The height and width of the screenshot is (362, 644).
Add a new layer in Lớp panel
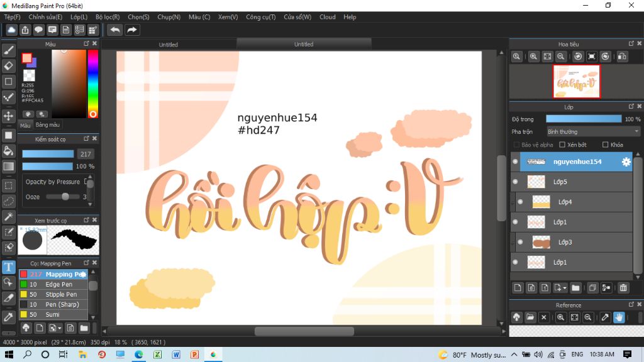point(518,288)
